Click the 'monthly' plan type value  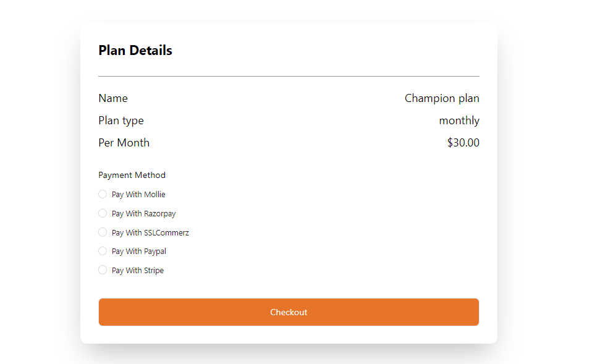pyautogui.click(x=459, y=121)
